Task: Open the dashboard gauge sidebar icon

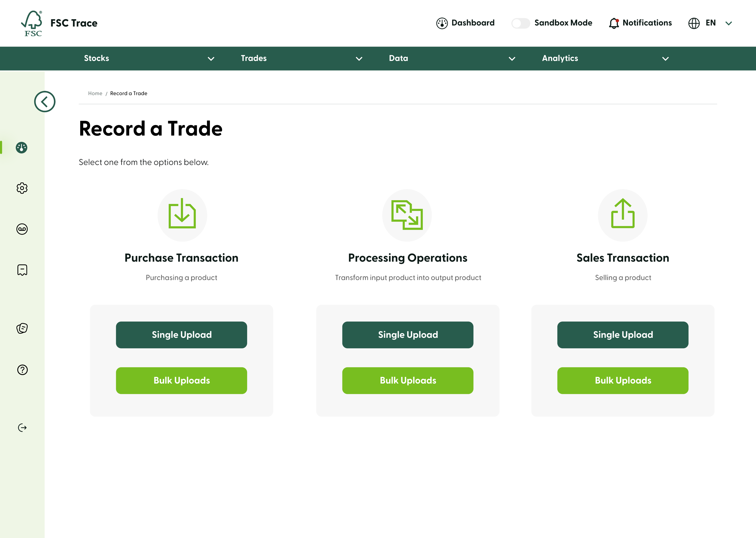Action: coord(22,147)
